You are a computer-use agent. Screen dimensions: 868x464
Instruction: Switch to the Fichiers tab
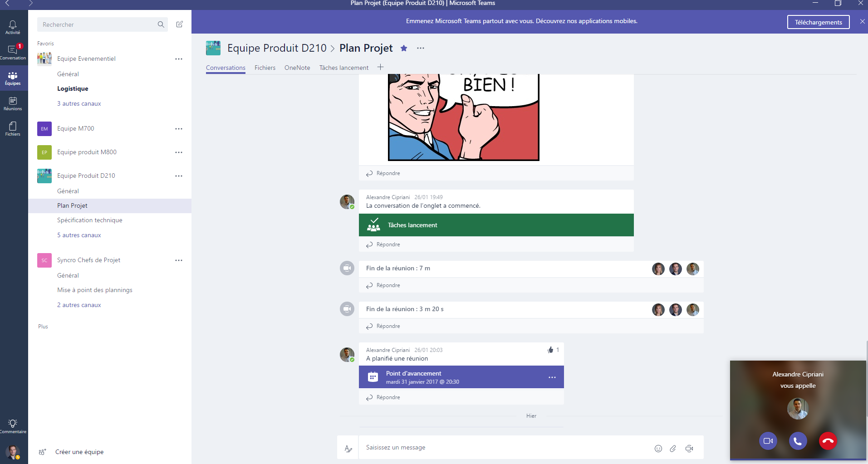[265, 68]
